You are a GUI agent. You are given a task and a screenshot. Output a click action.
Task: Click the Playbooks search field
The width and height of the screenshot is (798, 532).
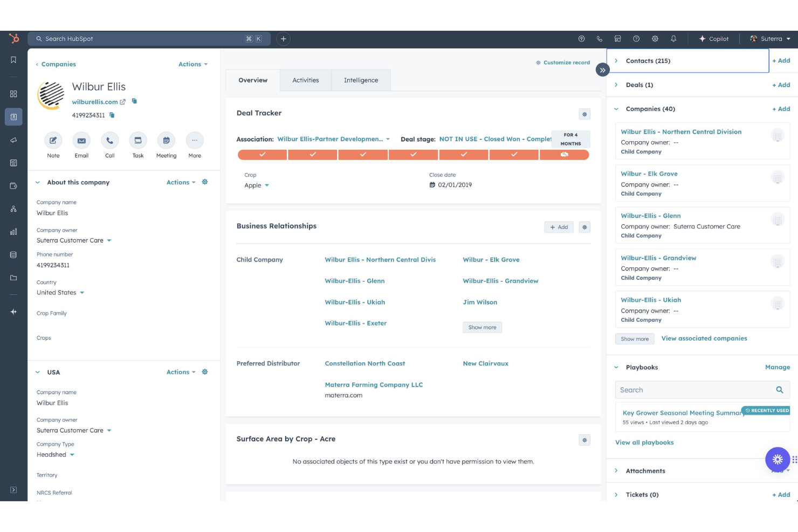pyautogui.click(x=703, y=390)
